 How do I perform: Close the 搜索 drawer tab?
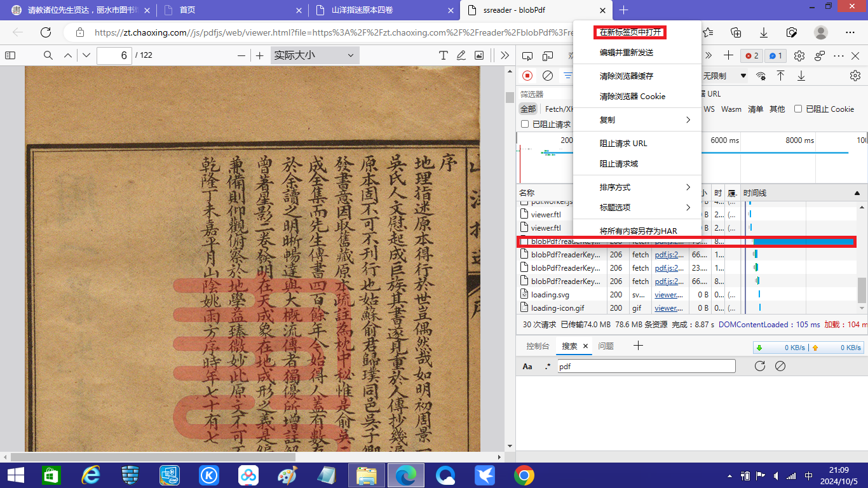click(x=585, y=346)
